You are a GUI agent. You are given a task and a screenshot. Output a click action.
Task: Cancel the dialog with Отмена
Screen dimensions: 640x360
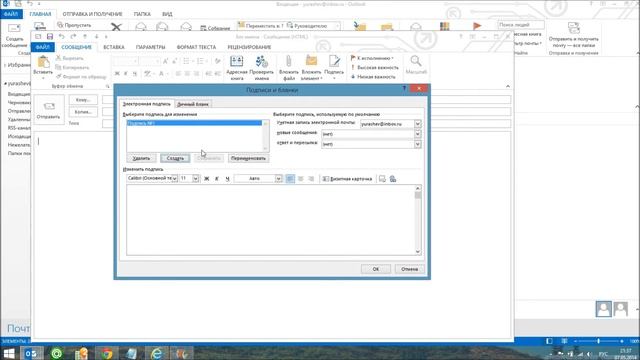tap(409, 269)
